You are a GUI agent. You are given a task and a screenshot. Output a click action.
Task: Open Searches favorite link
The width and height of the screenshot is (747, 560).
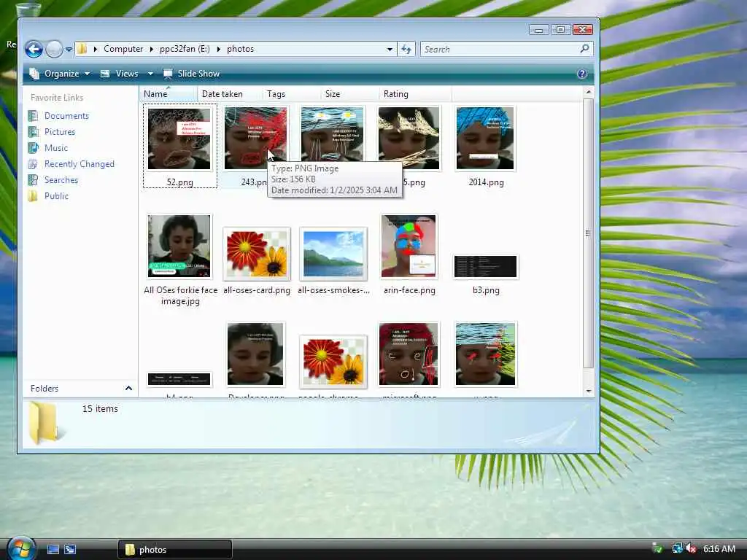(x=61, y=180)
